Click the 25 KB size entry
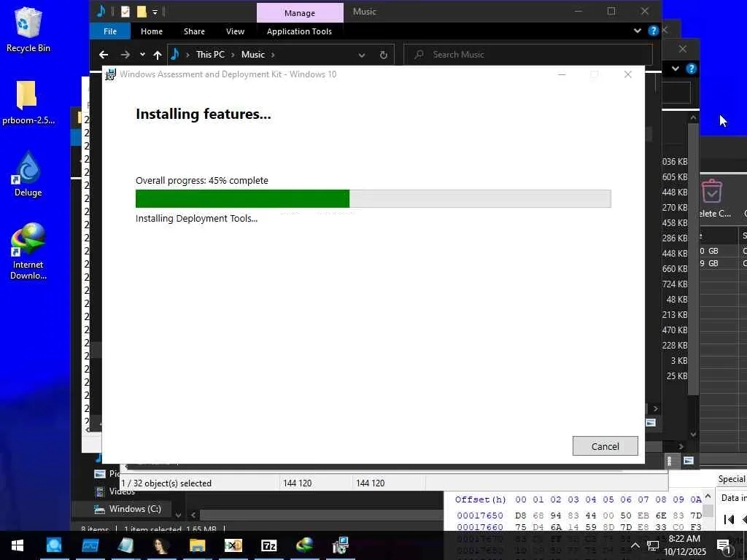 click(677, 376)
